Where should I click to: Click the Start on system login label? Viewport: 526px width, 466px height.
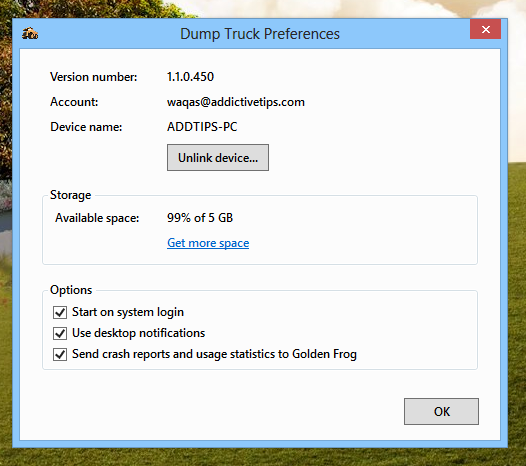point(128,312)
